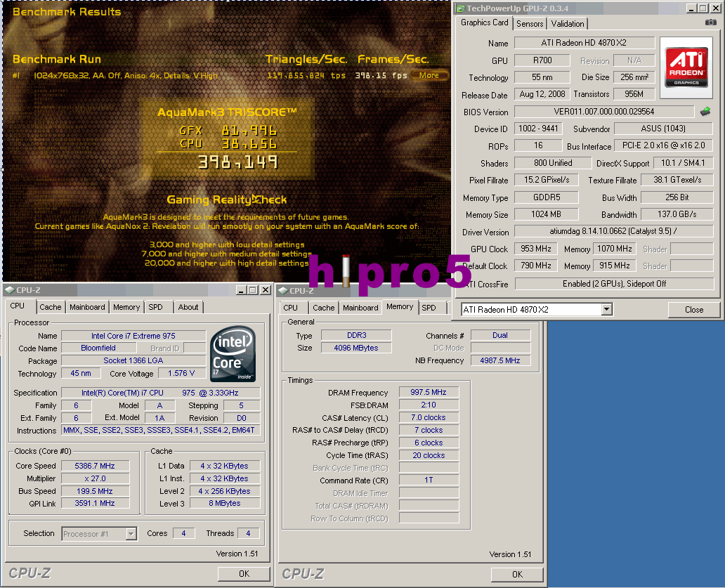
Task: Click the Bus Speed 199.5 MHz value
Action: tap(95, 491)
